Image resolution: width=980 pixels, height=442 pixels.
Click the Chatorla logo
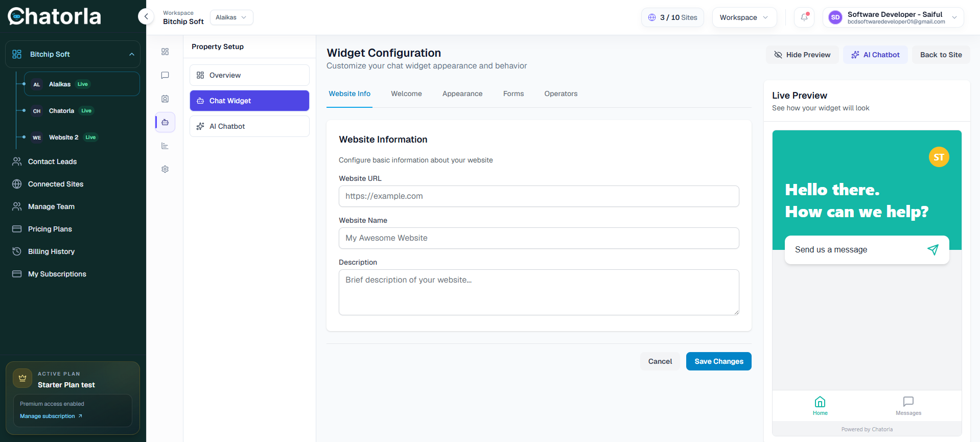(54, 16)
